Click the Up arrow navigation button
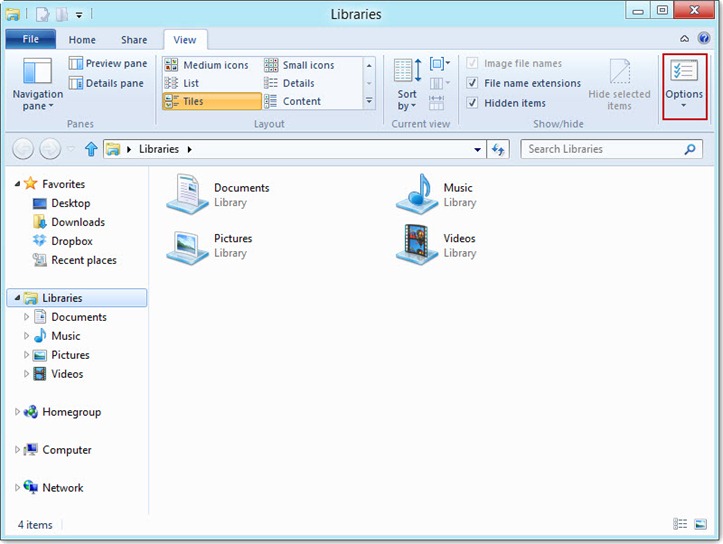The width and height of the screenshot is (723, 544). coord(91,150)
